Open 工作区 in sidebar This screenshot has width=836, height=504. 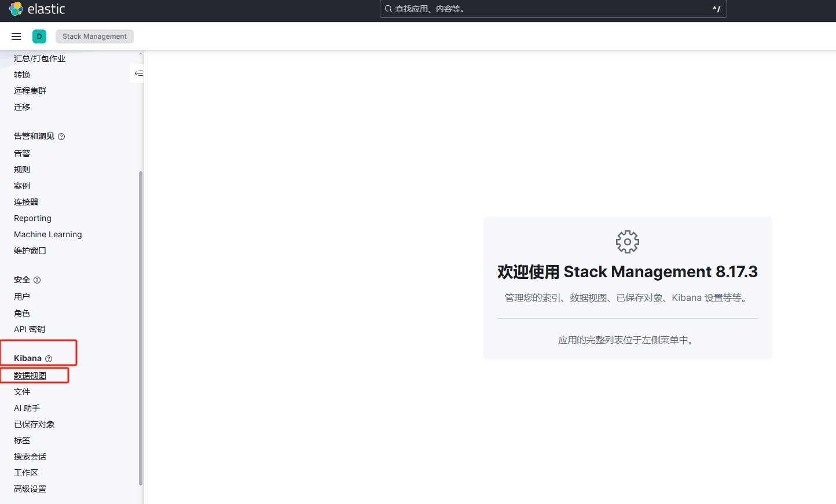coord(26,473)
